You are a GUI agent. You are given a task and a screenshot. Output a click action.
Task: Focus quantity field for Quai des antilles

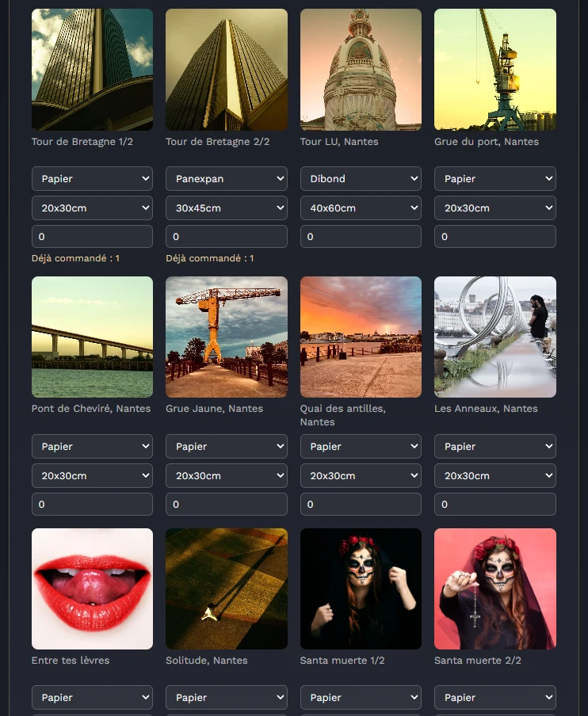(x=361, y=504)
